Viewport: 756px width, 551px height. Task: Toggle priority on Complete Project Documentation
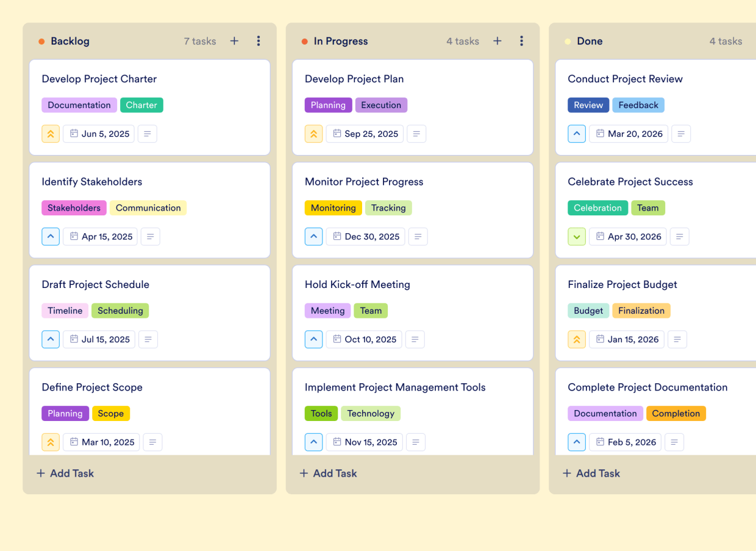coord(577,442)
